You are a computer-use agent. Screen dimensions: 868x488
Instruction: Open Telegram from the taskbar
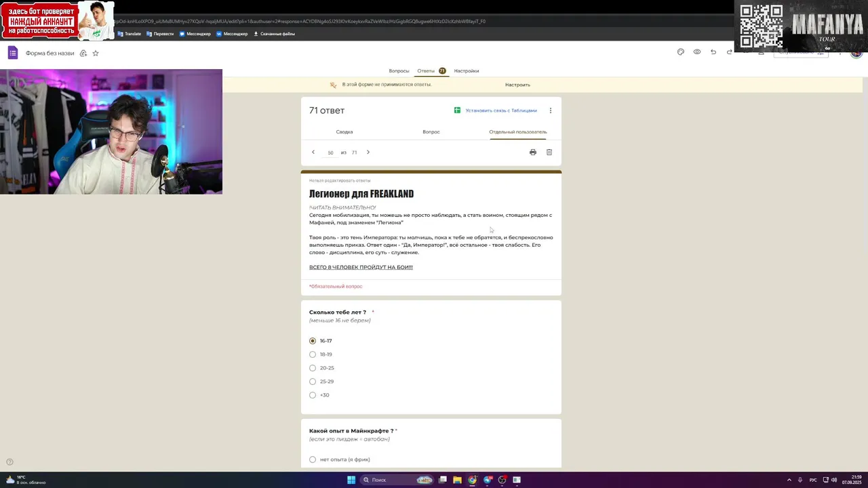488,480
